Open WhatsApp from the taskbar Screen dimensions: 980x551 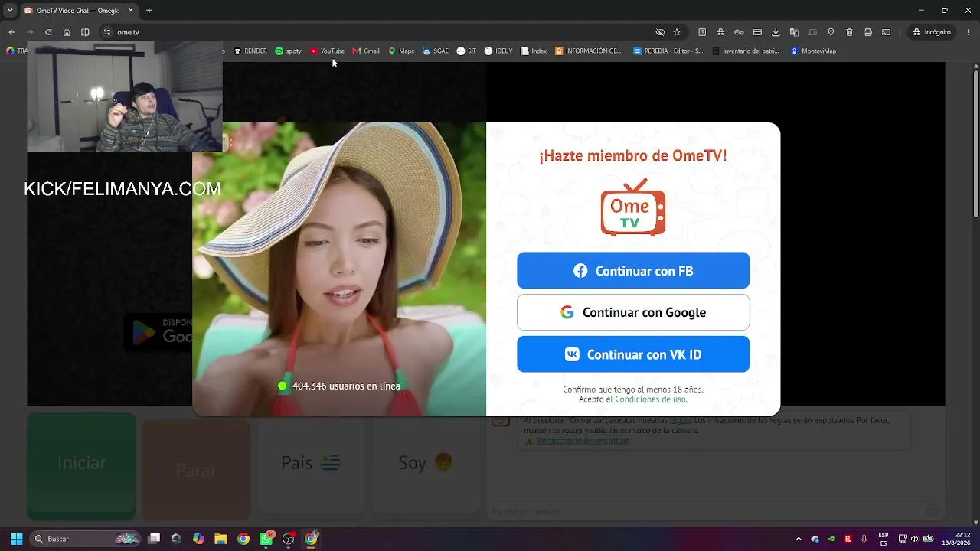point(266,539)
